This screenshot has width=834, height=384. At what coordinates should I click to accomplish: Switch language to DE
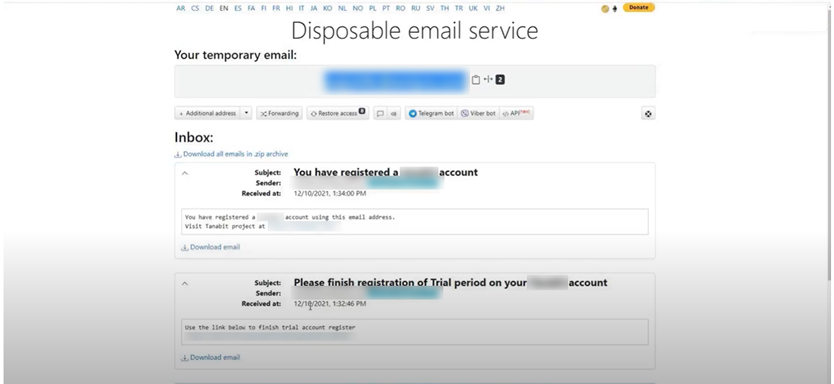(210, 9)
